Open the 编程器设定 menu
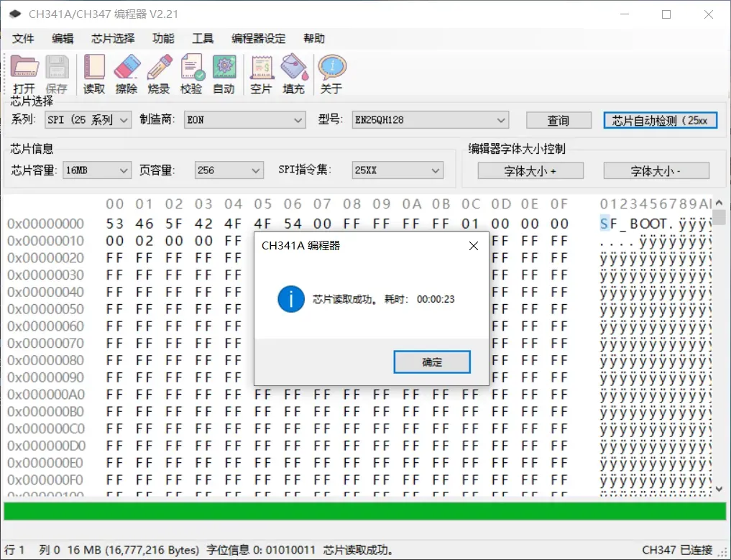Viewport: 731px width, 560px height. click(258, 39)
